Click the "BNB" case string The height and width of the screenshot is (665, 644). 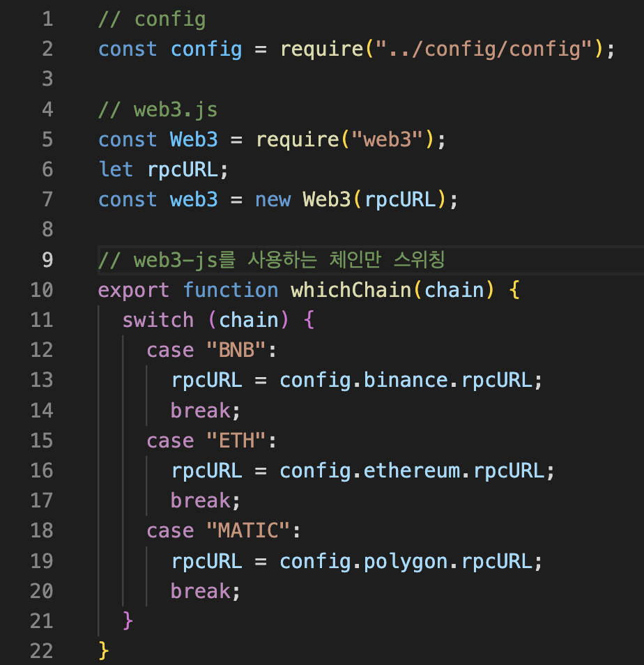coord(236,351)
